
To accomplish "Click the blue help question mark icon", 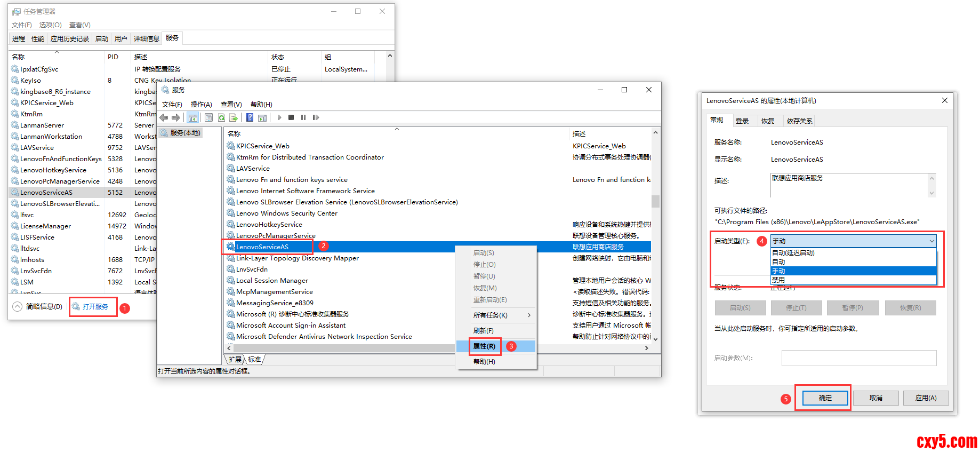I will (x=250, y=117).
